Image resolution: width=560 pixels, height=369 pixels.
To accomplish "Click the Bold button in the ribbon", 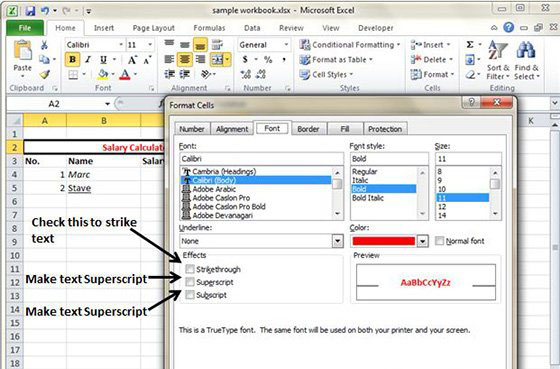I will tap(72, 59).
